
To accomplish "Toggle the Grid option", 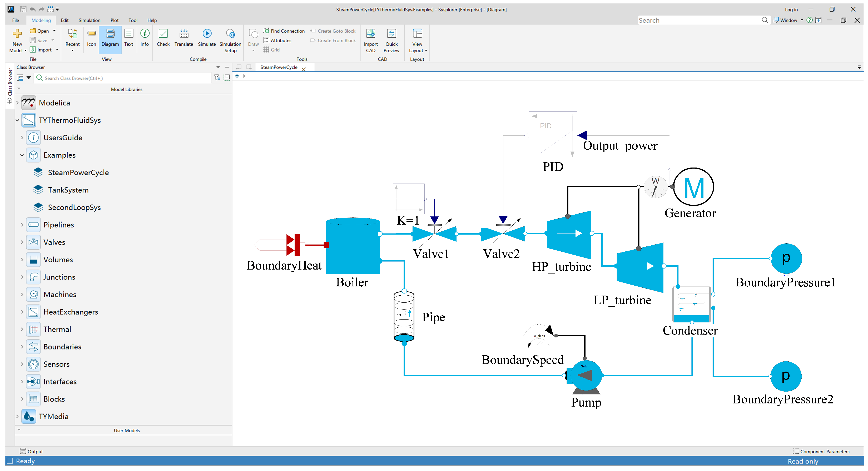I will point(272,50).
